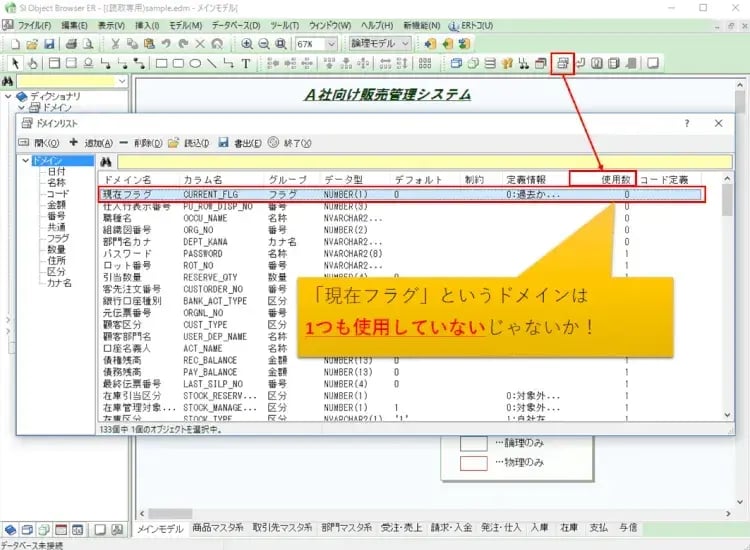
Task: Click the 追加(A) add button
Action: point(91,142)
